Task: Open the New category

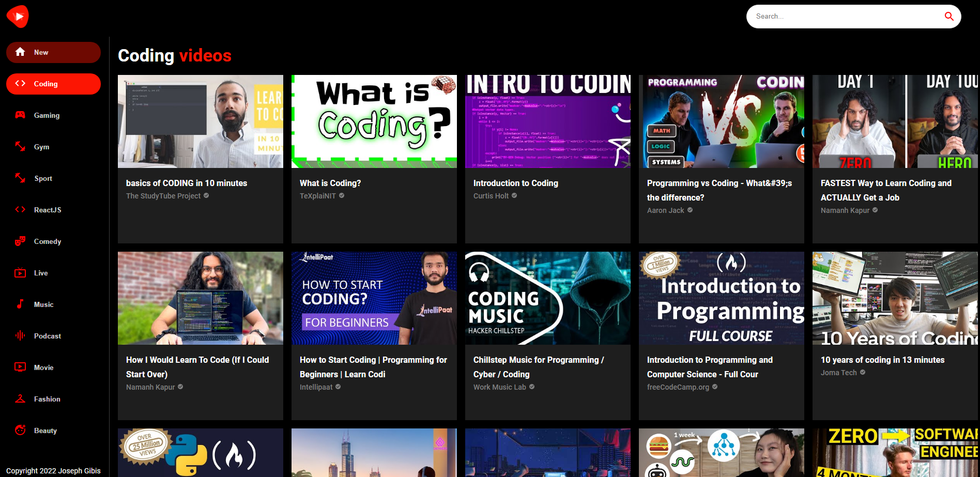Action: click(53, 52)
